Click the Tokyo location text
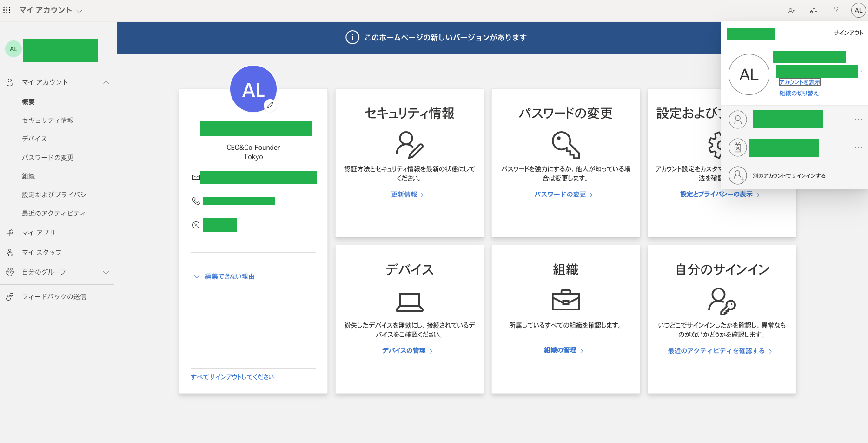Screen dimensions: 868x443 (x=253, y=157)
